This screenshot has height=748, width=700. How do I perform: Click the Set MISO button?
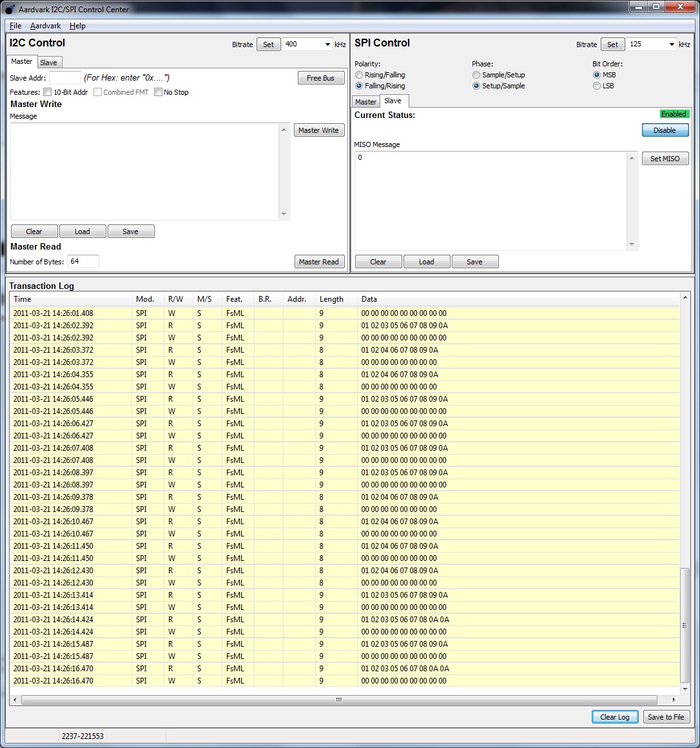pos(665,159)
